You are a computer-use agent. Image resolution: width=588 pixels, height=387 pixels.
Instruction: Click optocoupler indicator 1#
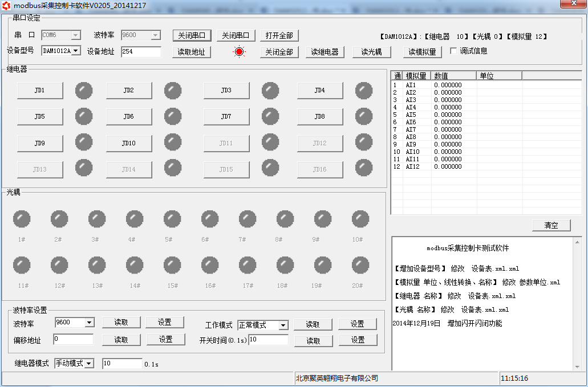22,219
